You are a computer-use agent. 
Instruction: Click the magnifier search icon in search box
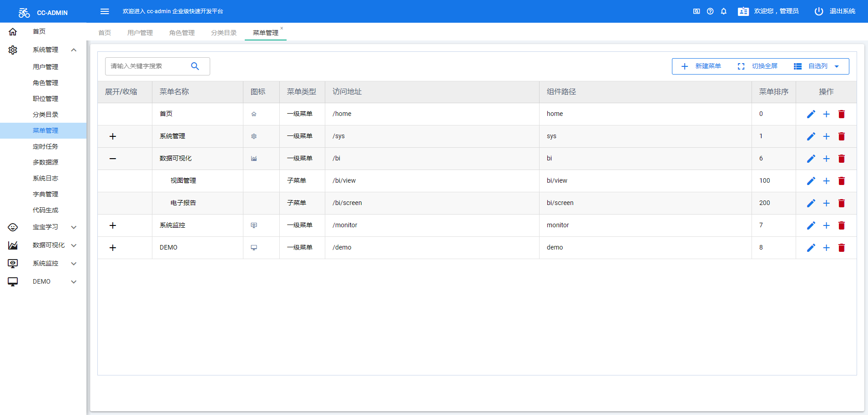195,66
